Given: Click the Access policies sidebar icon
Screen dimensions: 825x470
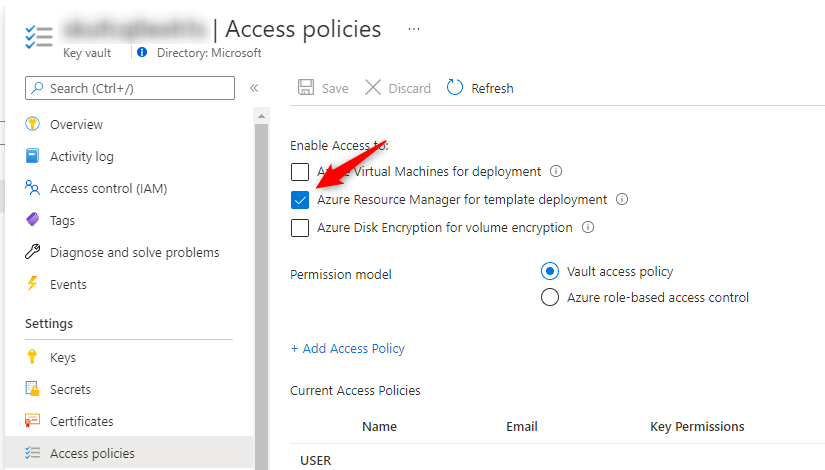Looking at the screenshot, I should point(32,453).
